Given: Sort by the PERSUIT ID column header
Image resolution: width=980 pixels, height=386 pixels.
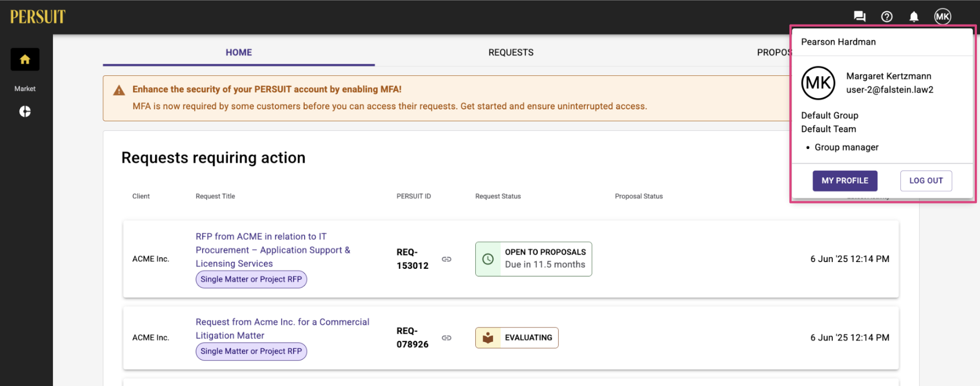Looking at the screenshot, I should [414, 196].
